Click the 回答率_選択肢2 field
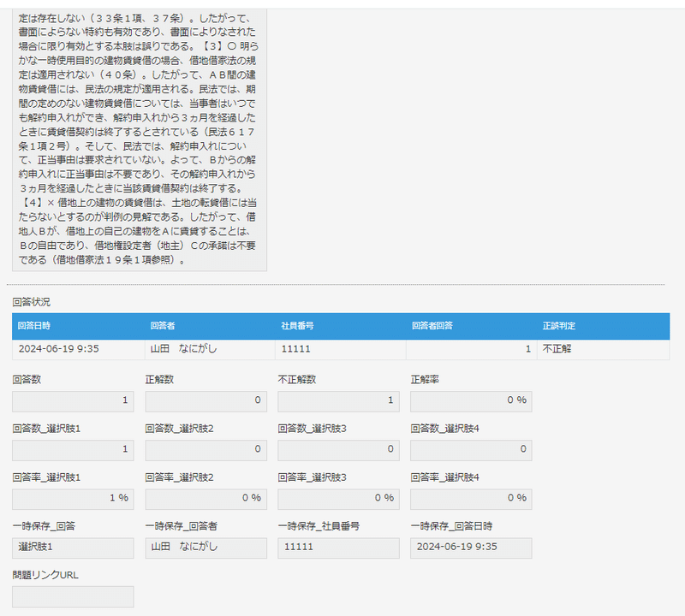 click(x=205, y=499)
